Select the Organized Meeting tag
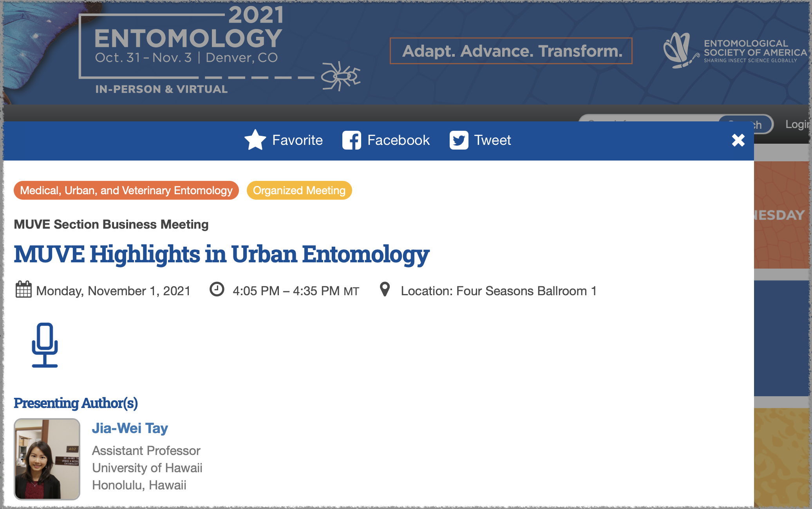 point(299,190)
